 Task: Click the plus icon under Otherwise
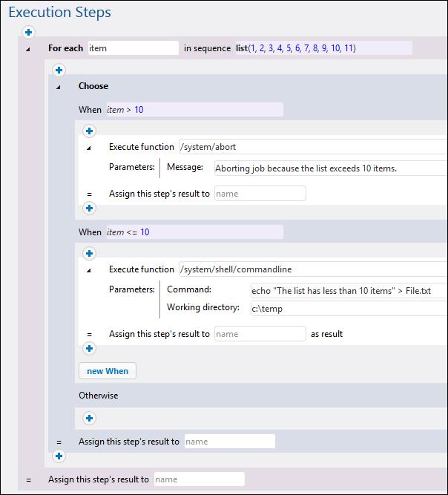[x=89, y=419]
